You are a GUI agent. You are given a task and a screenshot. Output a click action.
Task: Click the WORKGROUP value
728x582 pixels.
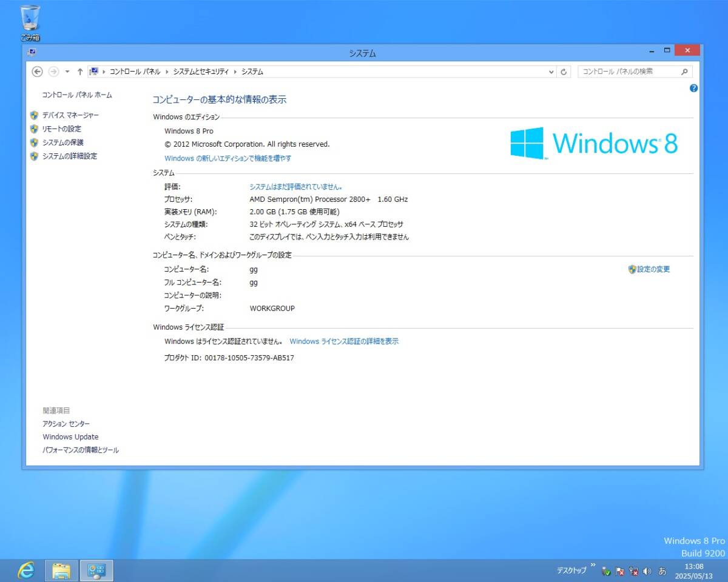[x=272, y=309]
